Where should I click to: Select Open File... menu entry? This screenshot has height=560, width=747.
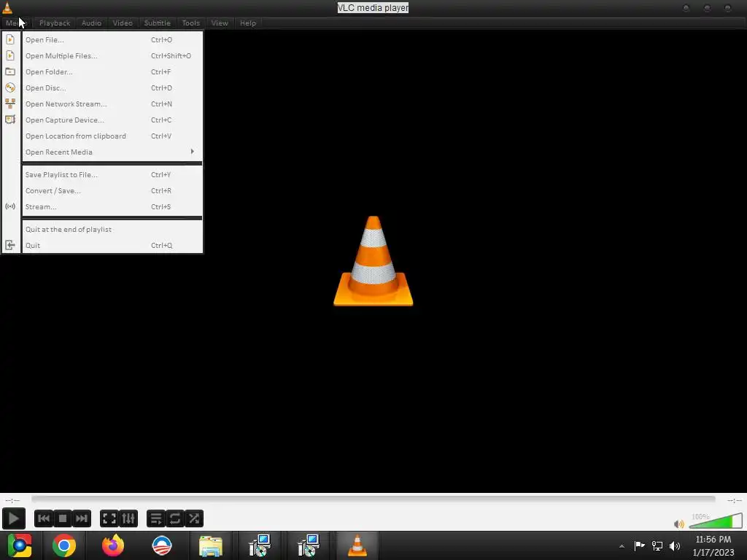click(x=112, y=40)
